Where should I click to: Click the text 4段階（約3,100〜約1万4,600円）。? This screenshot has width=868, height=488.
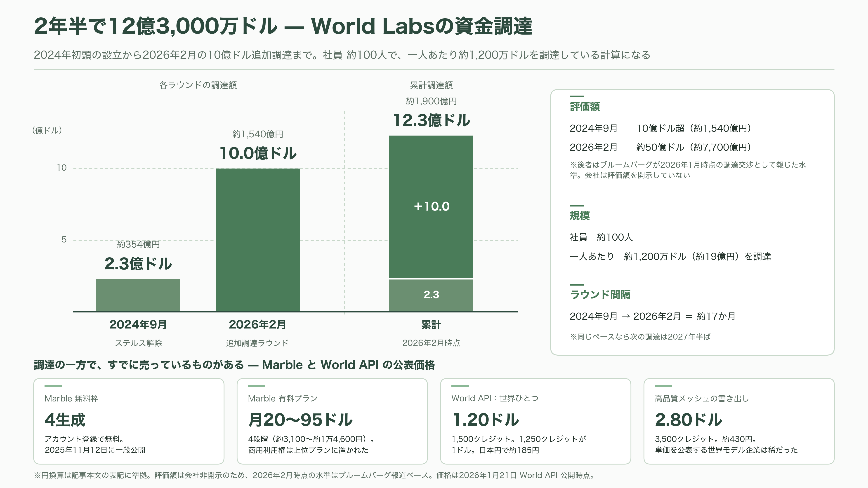[311, 439]
